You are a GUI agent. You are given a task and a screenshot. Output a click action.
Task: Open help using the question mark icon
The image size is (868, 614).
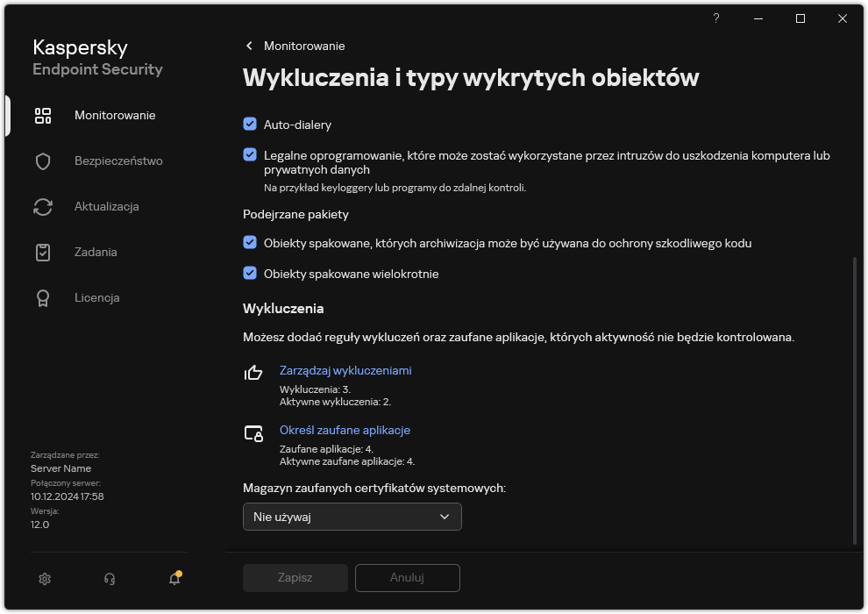(x=715, y=18)
